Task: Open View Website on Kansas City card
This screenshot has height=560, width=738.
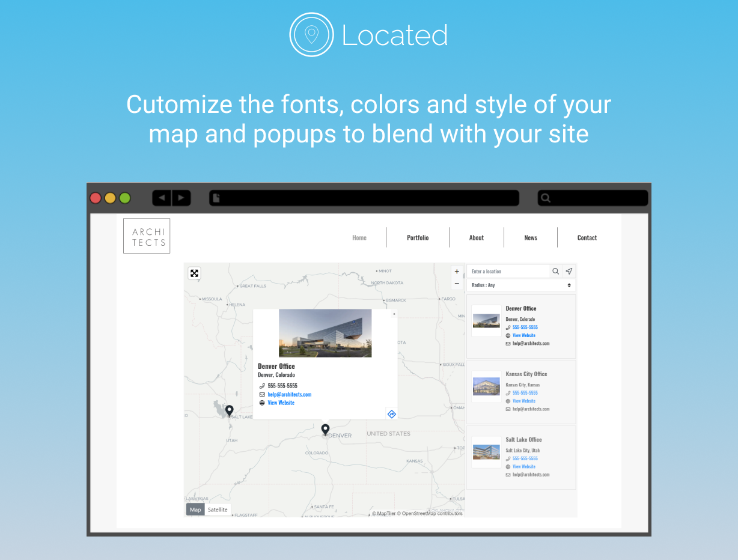Action: (x=524, y=401)
